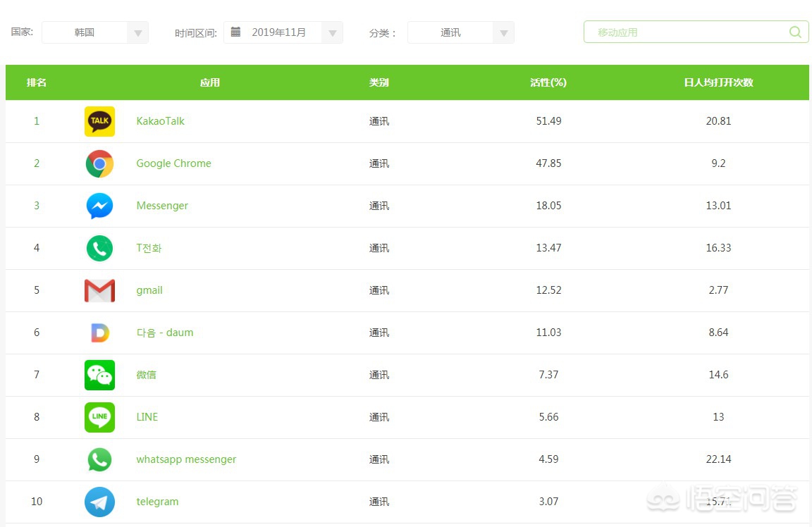Image resolution: width=812 pixels, height=527 pixels.
Task: Select the 12.52 activity value
Action: (548, 290)
